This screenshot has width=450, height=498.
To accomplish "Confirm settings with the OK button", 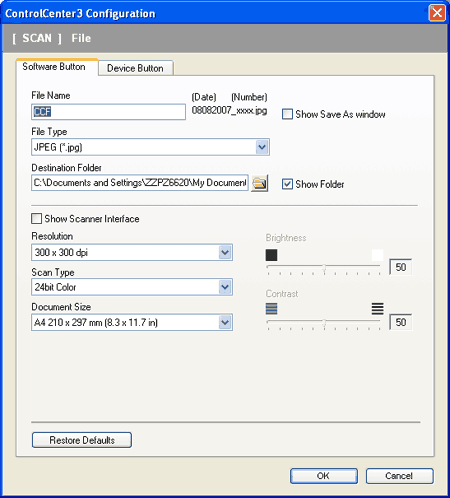I will coord(324,476).
